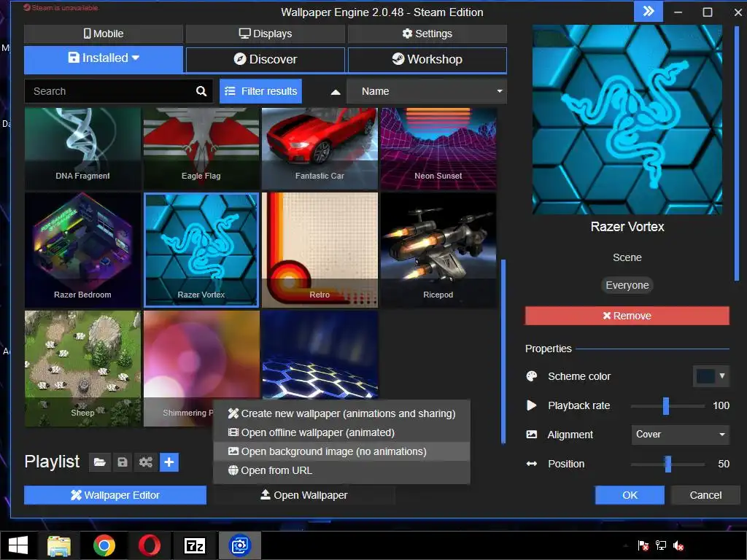This screenshot has width=747, height=560.
Task: Open playlist settings gears icon
Action: coord(146,462)
